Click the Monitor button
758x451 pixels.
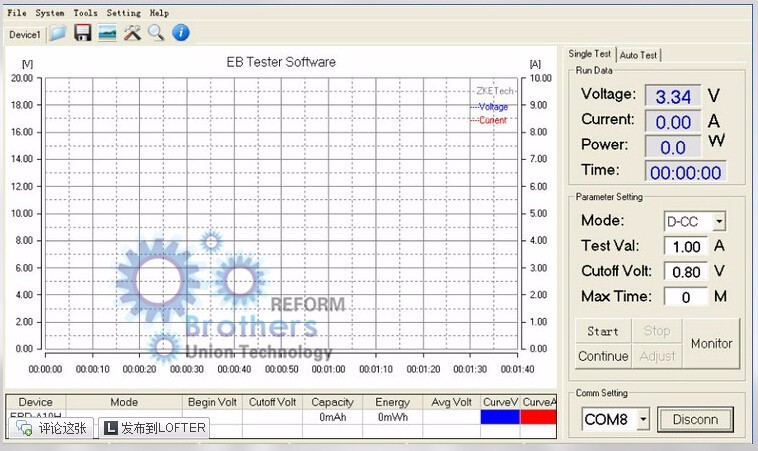pyautogui.click(x=711, y=344)
